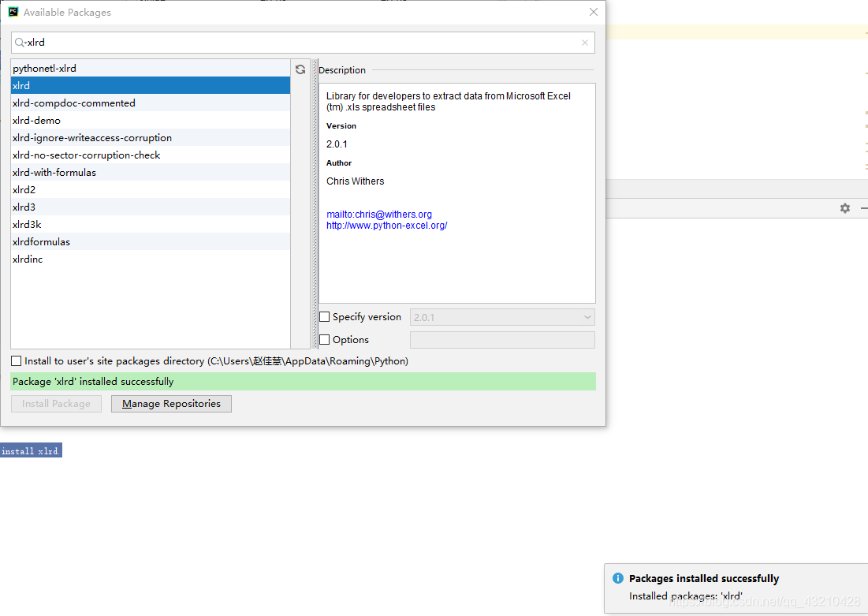The image size is (868, 616).
Task: Click the magnifier icon to open search history
Action: click(x=20, y=43)
